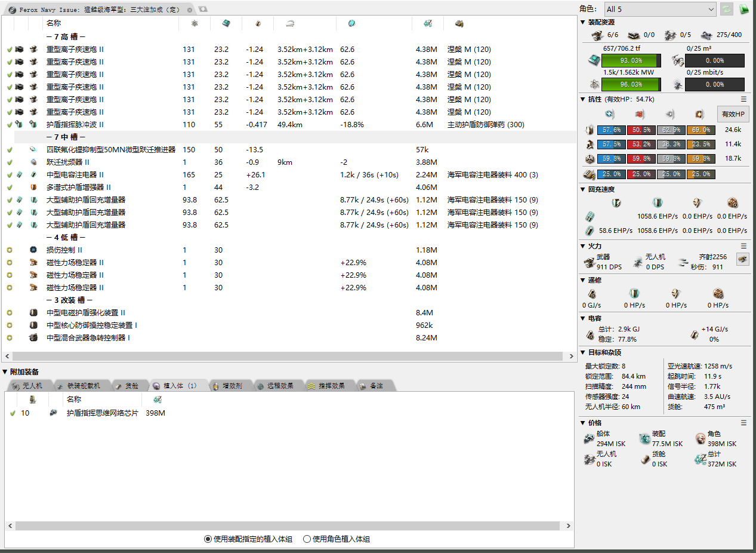Open the price panel hamburger menu
The height and width of the screenshot is (553, 756).
(743, 423)
